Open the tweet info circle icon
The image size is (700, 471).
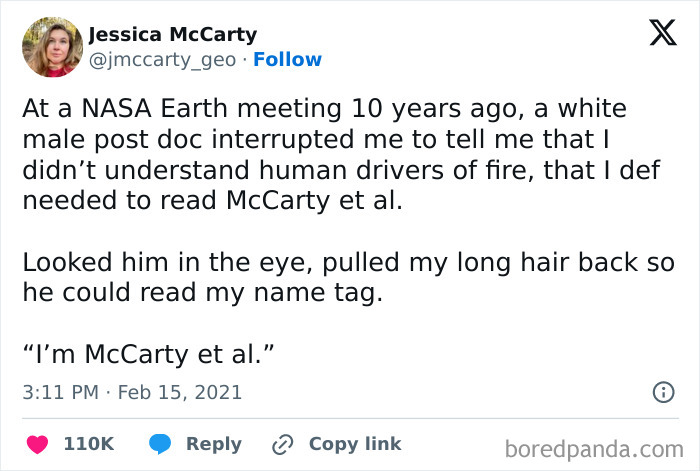(x=662, y=392)
